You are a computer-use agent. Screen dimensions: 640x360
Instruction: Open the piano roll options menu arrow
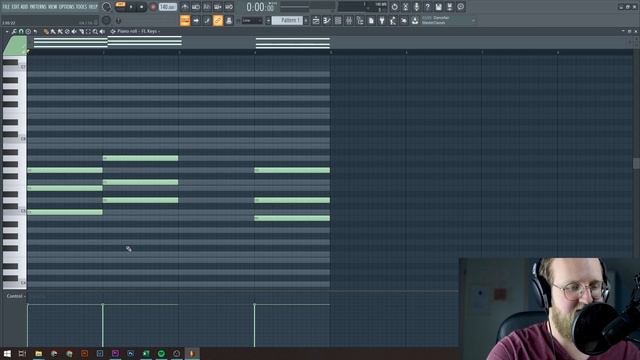7,31
